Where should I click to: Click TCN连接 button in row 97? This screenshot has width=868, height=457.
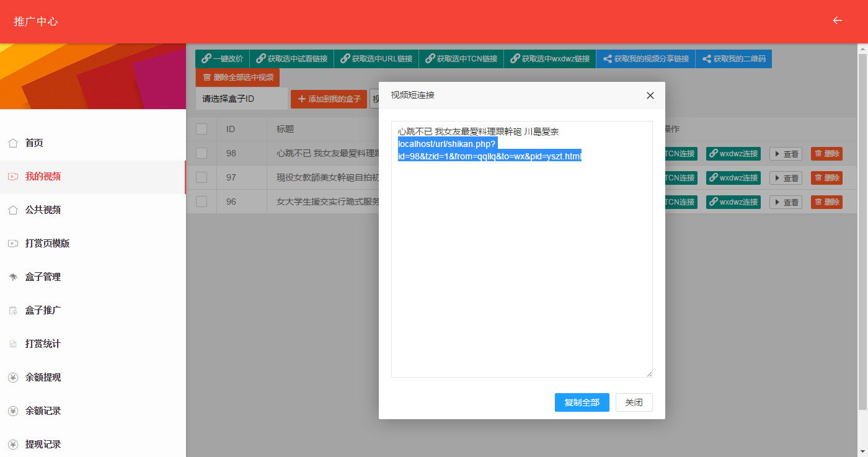pyautogui.click(x=681, y=178)
